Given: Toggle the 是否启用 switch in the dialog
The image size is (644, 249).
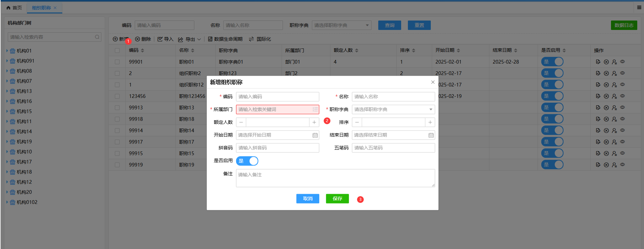Looking at the screenshot, I should pyautogui.click(x=247, y=161).
